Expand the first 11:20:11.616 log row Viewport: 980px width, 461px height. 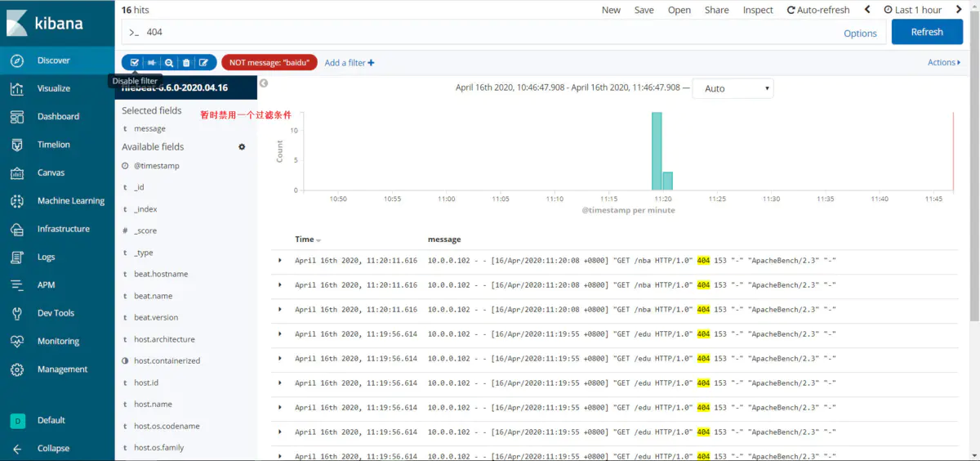click(x=280, y=261)
